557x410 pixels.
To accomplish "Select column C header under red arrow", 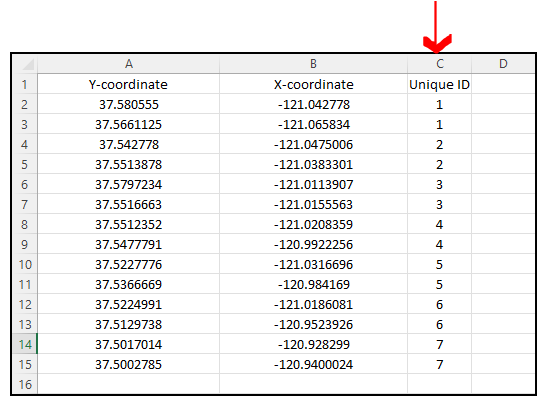I will [439, 64].
